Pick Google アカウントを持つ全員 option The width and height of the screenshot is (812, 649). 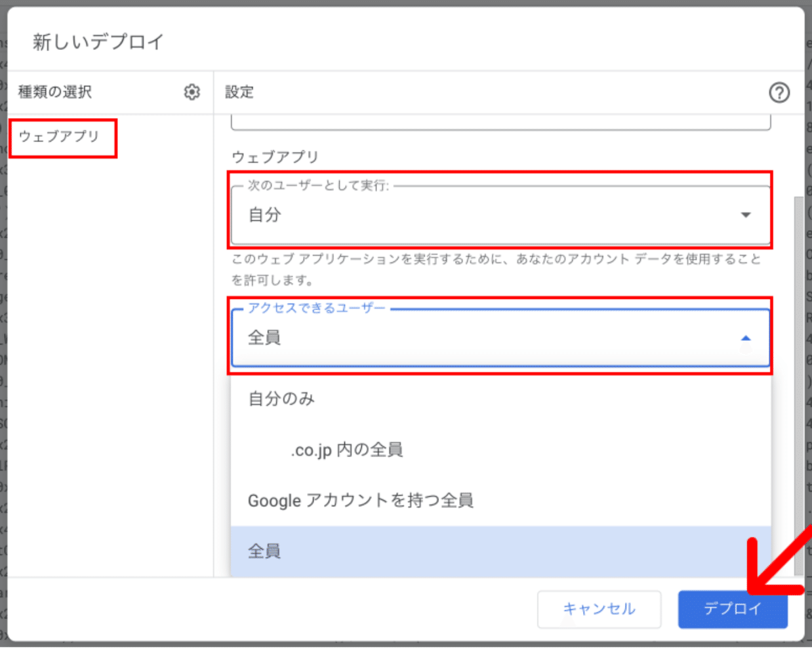pyautogui.click(x=360, y=501)
